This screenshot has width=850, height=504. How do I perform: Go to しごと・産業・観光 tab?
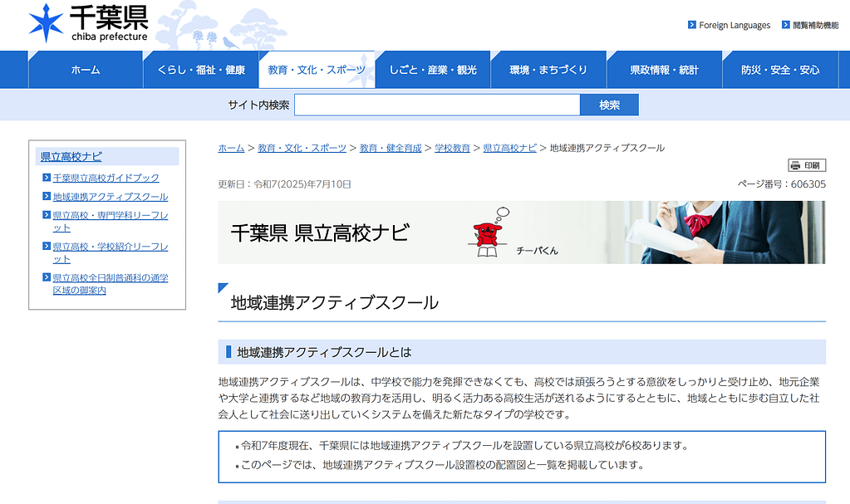click(433, 70)
